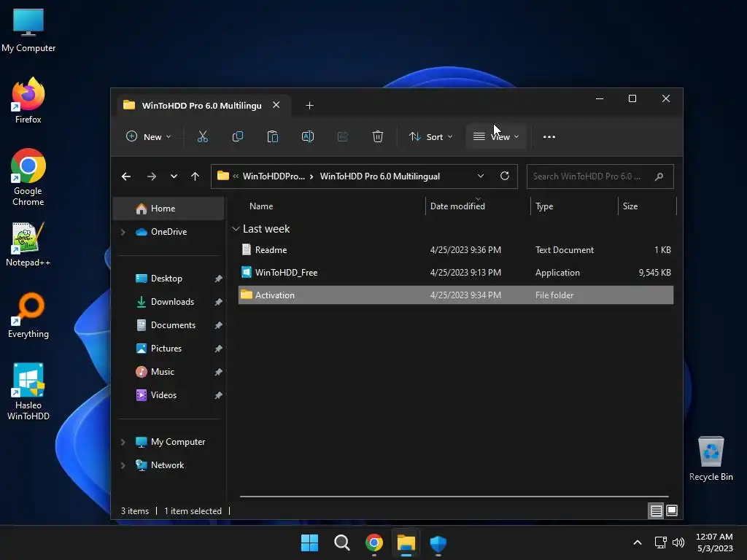The height and width of the screenshot is (560, 747).
Task: Click the Share icon in toolbar
Action: (343, 136)
